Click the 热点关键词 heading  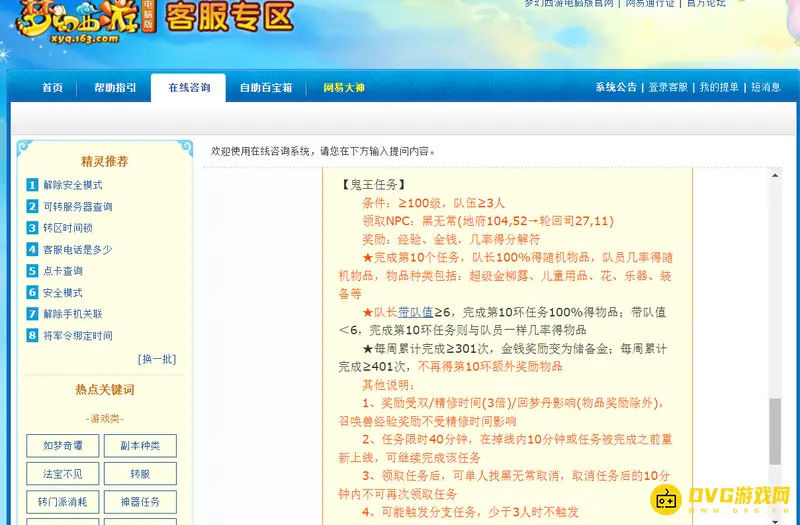coord(105,390)
